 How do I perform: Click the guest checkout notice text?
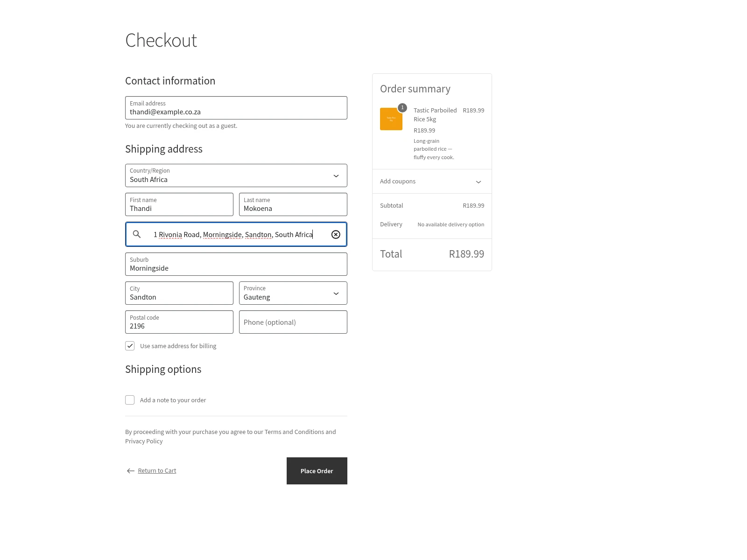(x=181, y=126)
